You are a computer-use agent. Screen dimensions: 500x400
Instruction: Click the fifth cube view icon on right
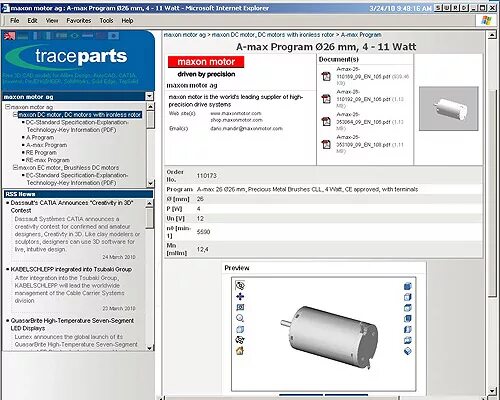click(408, 329)
